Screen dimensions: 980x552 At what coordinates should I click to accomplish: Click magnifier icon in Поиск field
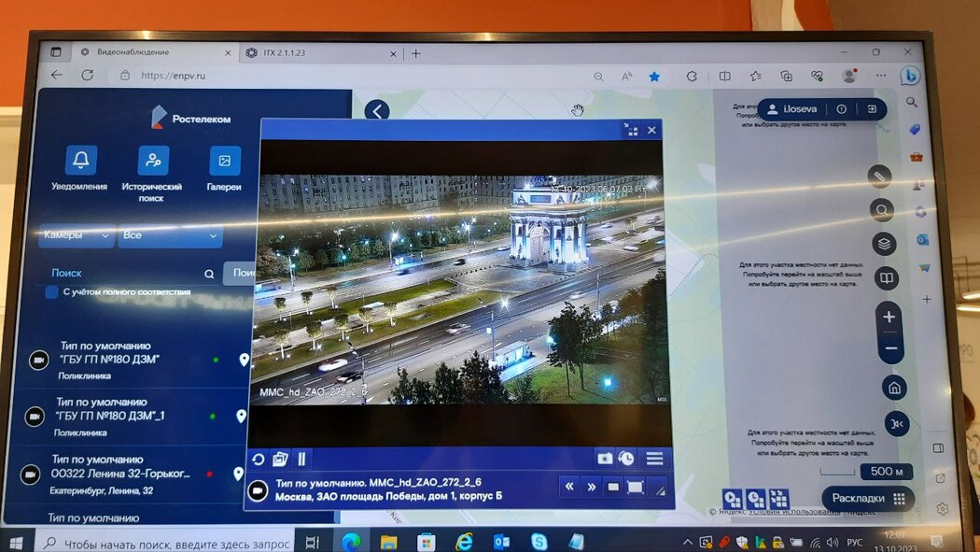(x=209, y=274)
